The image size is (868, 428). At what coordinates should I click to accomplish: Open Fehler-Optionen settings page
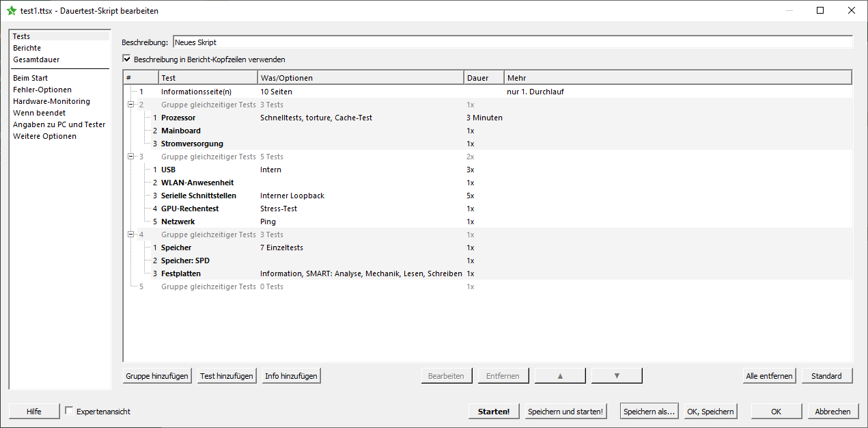tap(42, 90)
